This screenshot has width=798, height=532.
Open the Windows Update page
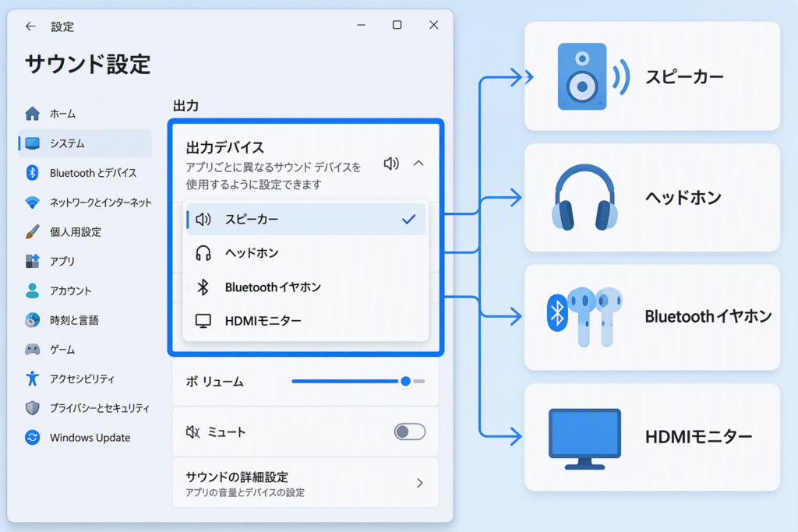tap(85, 438)
